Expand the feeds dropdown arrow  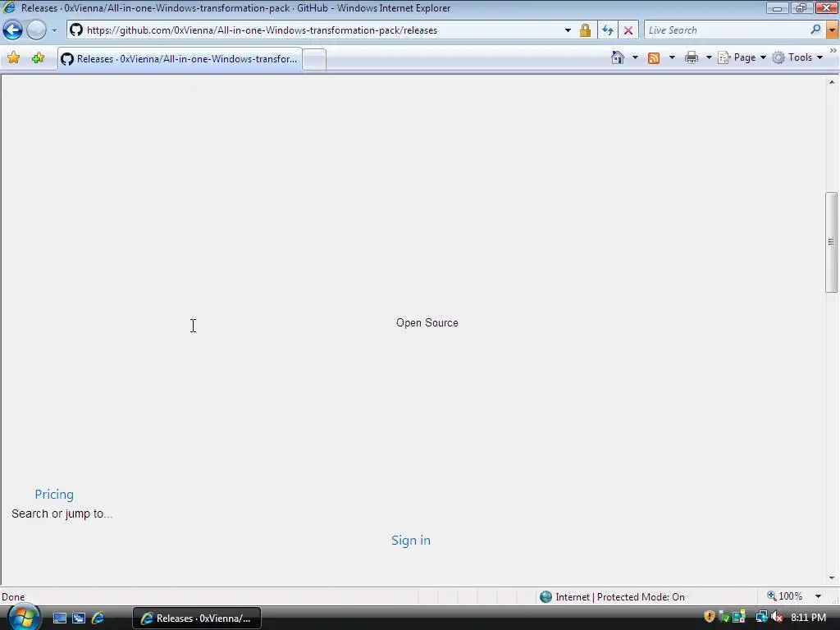point(672,57)
